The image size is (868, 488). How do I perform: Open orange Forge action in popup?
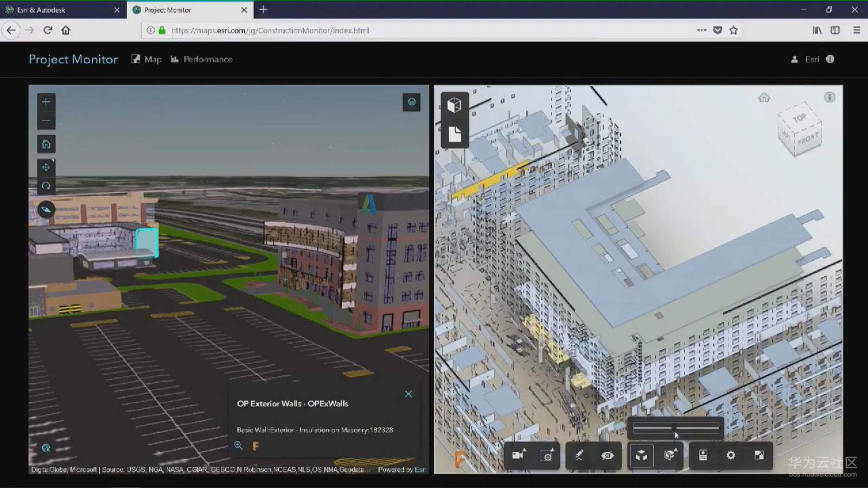point(256,446)
